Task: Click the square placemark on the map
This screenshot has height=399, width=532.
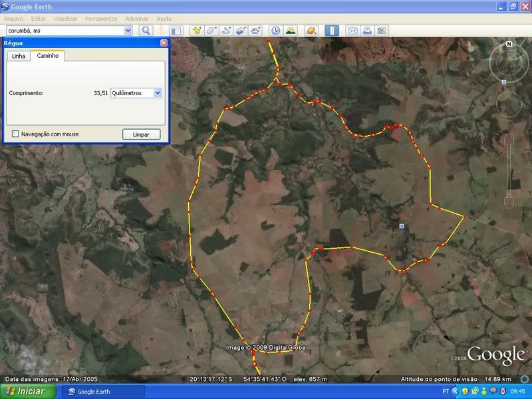Action: [402, 226]
